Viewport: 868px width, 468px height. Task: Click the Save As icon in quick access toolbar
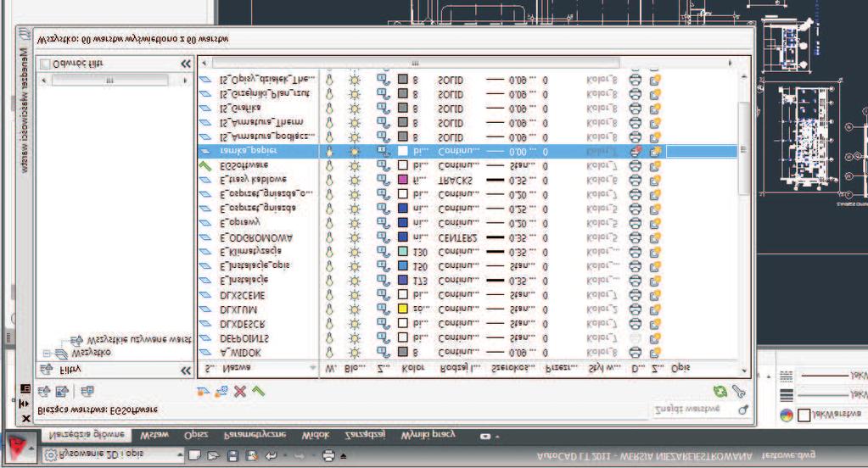[252, 455]
